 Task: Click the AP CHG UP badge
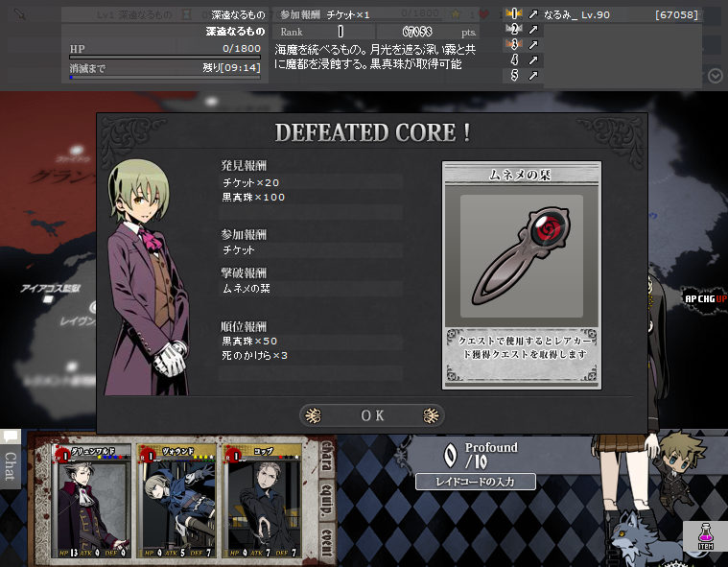(x=705, y=299)
